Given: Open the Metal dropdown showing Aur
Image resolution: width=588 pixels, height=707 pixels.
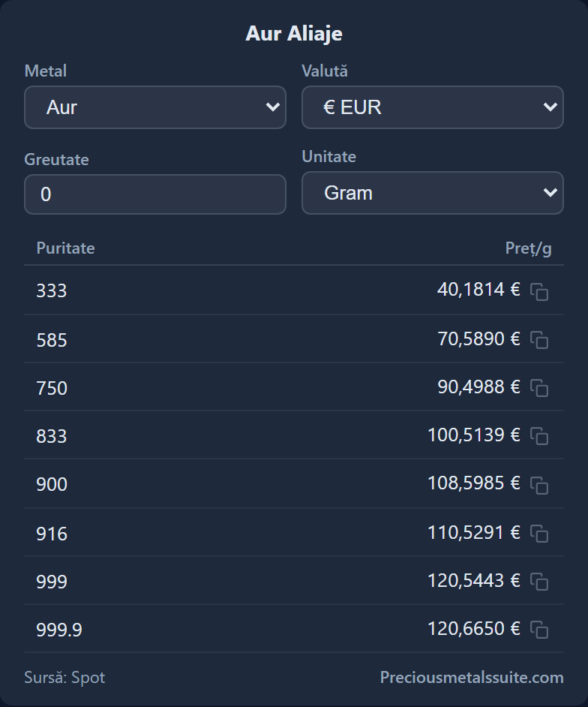Looking at the screenshot, I should pyautogui.click(x=155, y=107).
